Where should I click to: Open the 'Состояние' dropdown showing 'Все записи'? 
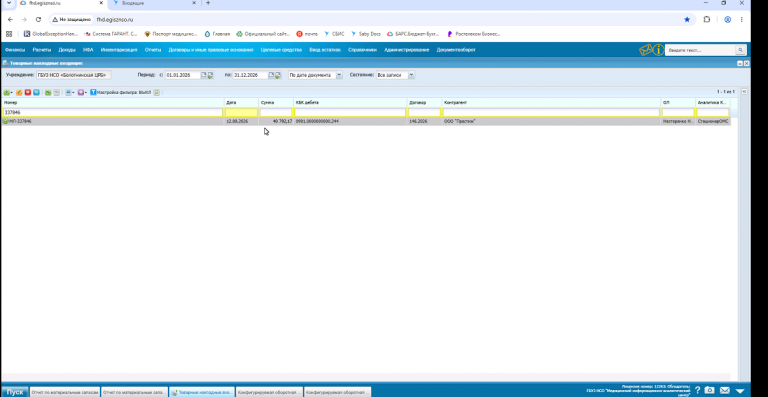pos(411,75)
